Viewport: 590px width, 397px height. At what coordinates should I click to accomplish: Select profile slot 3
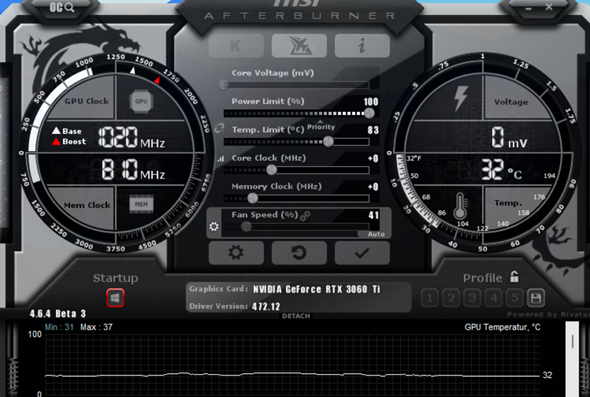pyautogui.click(x=472, y=298)
